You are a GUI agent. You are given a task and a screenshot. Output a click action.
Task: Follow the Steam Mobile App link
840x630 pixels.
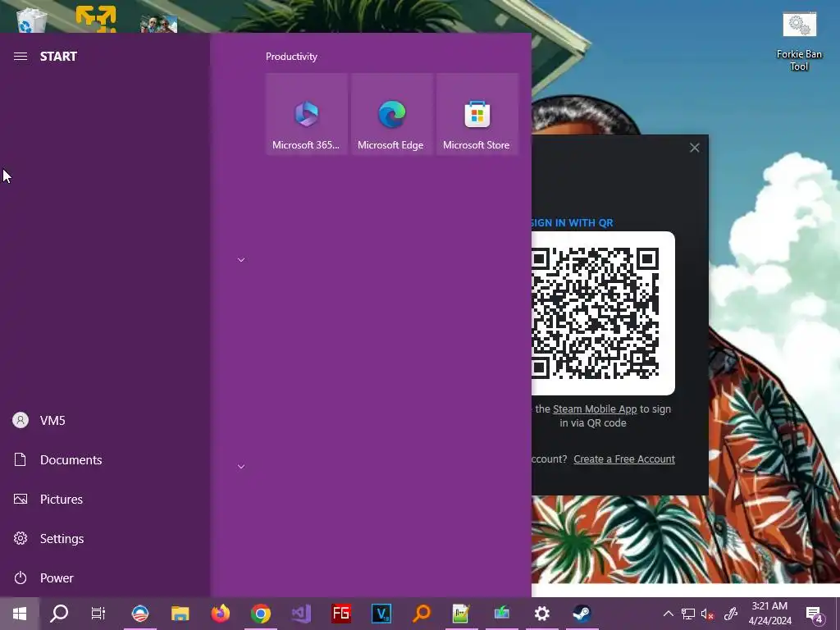coord(595,409)
